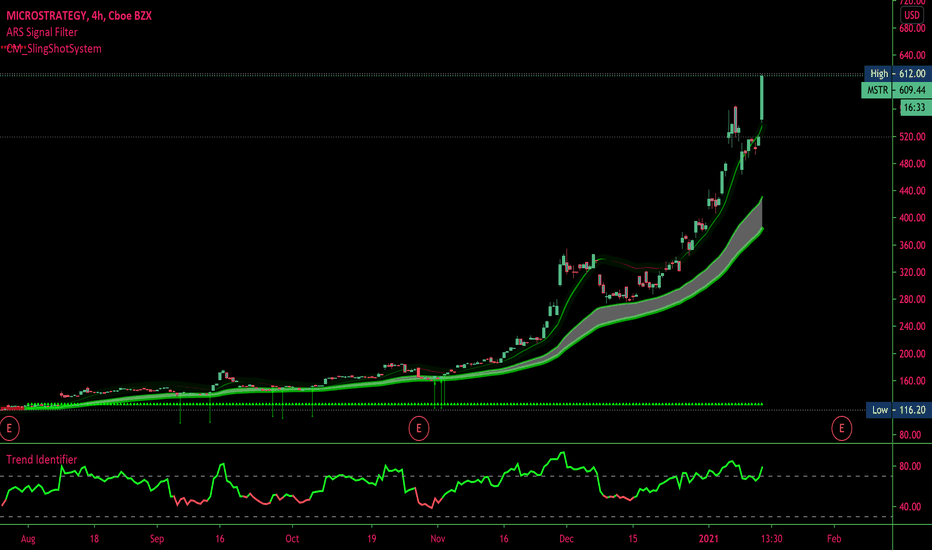
Task: Click the 400.00 price axis value
Action: (912, 218)
